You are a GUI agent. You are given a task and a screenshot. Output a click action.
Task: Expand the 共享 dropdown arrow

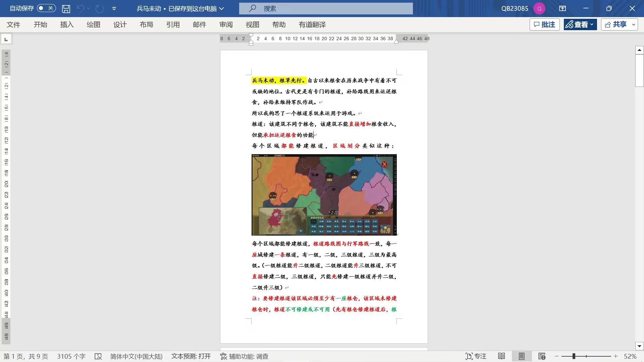[634, 24]
